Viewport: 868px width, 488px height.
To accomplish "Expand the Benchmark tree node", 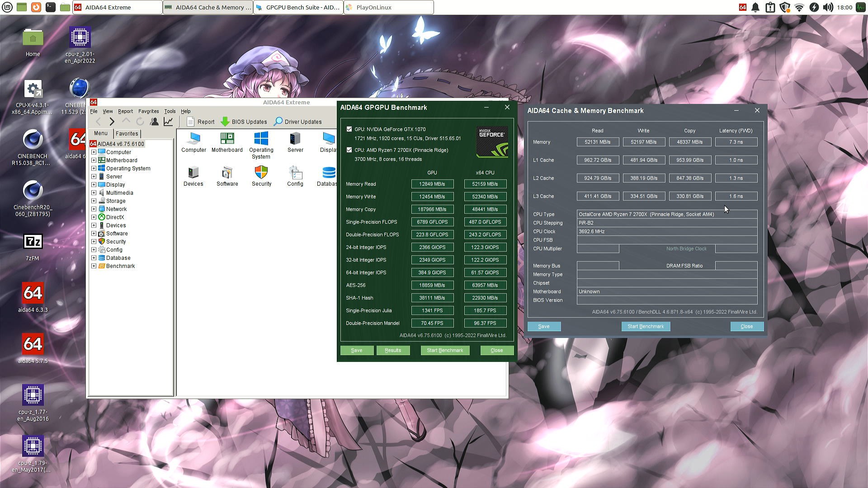I will pos(94,266).
